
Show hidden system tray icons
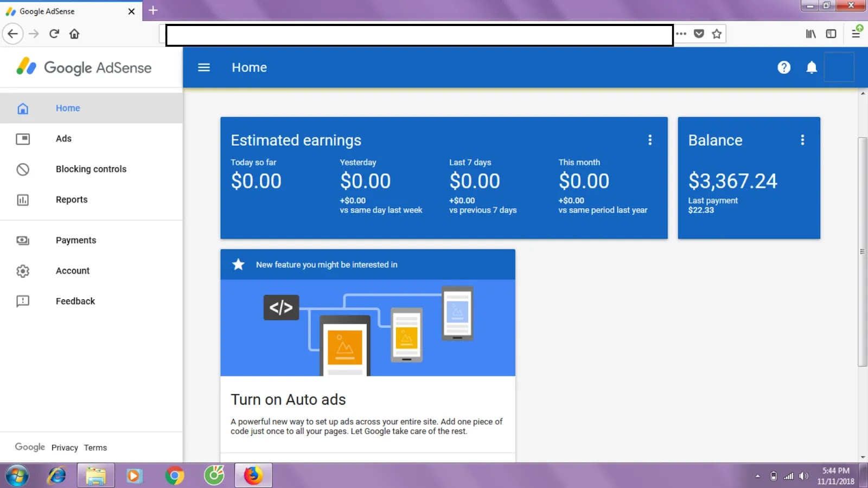coord(758,476)
